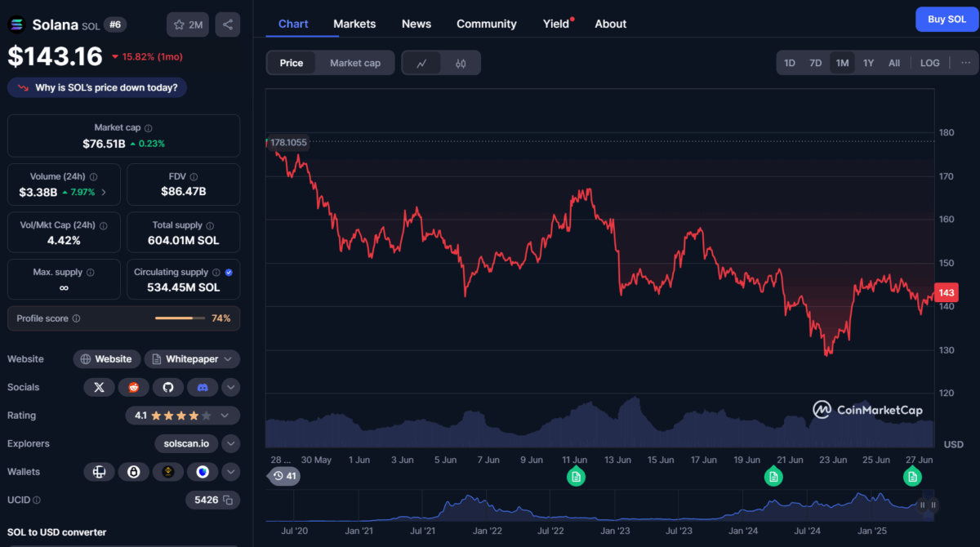Screen dimensions: 980x547
Task: Open the Community tab
Action: (487, 24)
